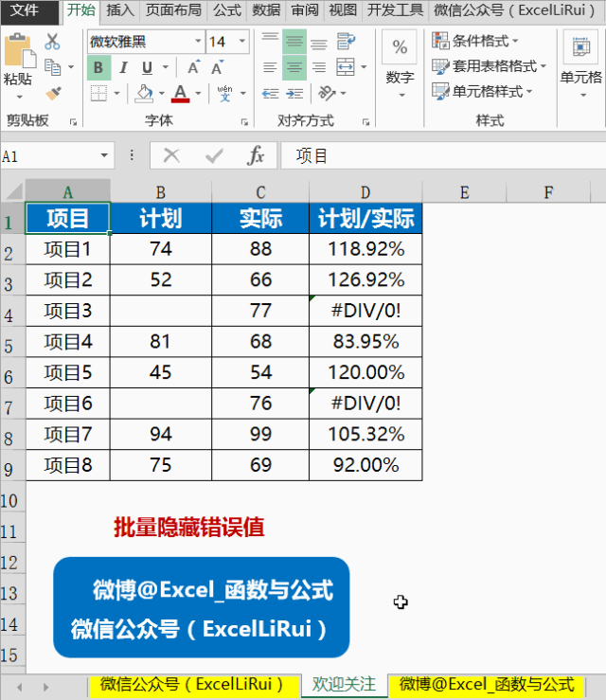Screen dimensions: 606x700
Task: Click the Select All corner triangle
Action: [x=13, y=191]
